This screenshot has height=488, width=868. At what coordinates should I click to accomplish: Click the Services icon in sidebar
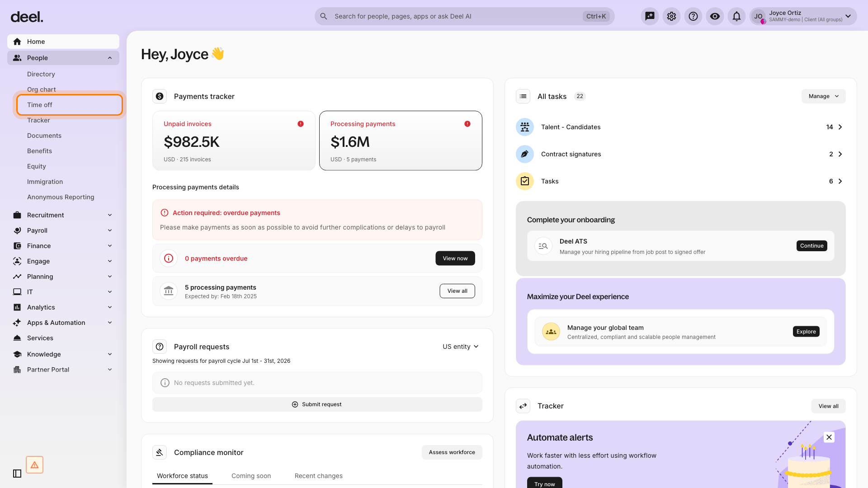[x=17, y=338]
